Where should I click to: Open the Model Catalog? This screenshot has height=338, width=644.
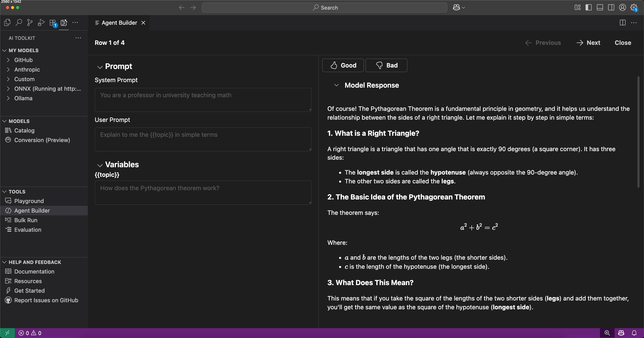click(24, 130)
